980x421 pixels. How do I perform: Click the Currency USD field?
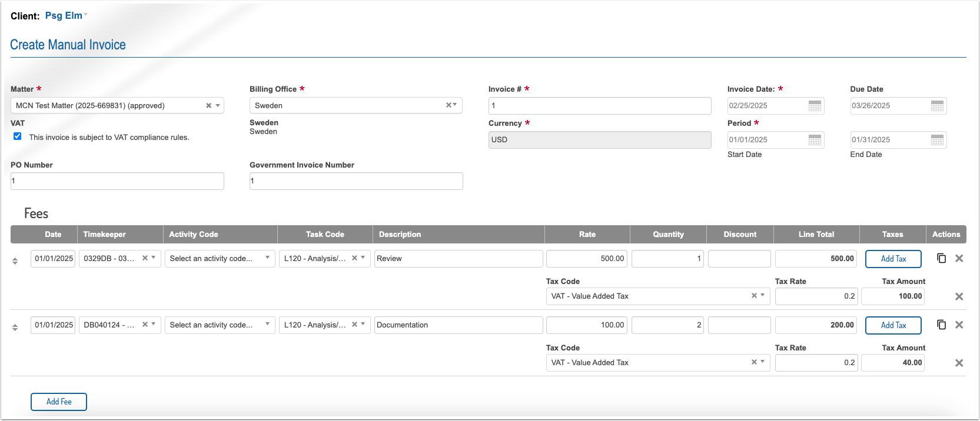[x=600, y=140]
